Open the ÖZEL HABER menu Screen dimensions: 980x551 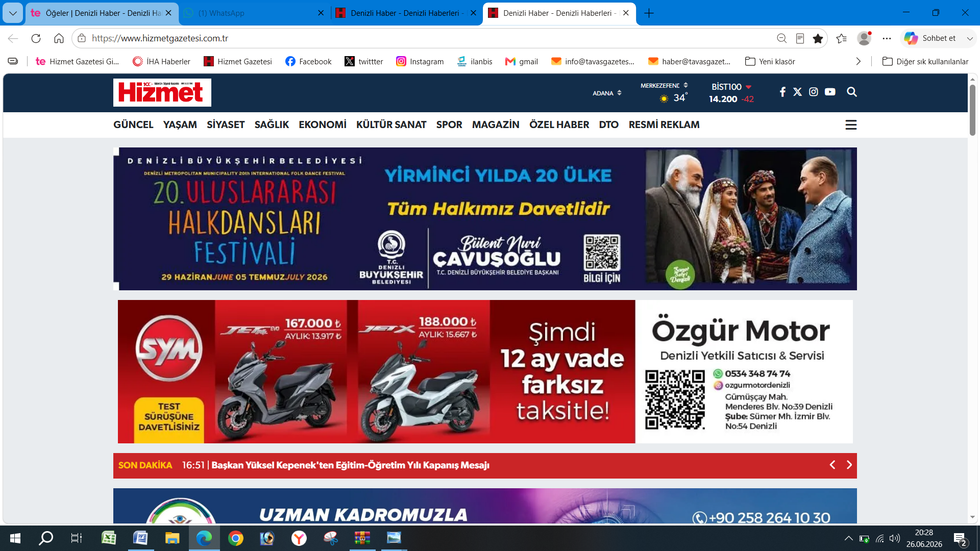[x=559, y=124]
